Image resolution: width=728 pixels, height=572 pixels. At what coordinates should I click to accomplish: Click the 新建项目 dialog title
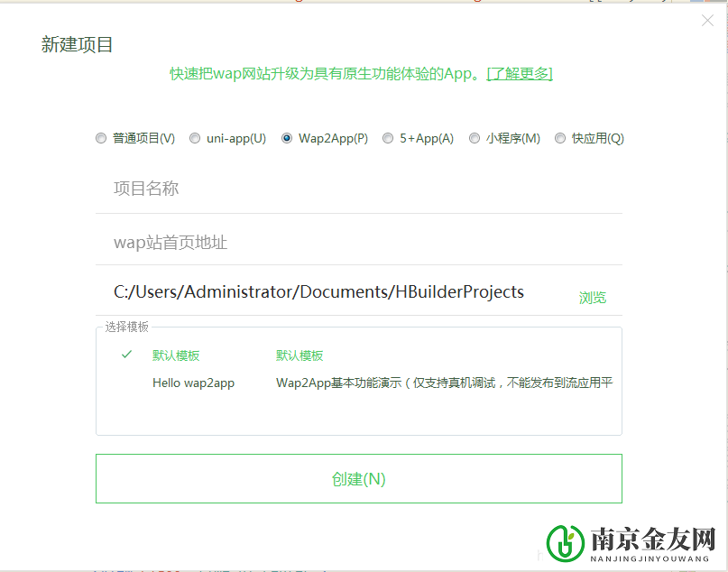pos(78,45)
